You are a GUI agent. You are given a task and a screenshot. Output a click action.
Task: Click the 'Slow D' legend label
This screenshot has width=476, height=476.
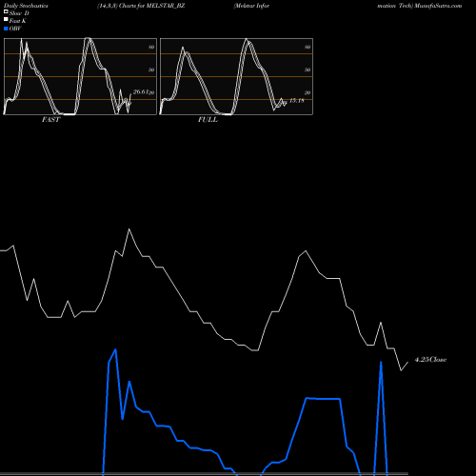coord(19,13)
